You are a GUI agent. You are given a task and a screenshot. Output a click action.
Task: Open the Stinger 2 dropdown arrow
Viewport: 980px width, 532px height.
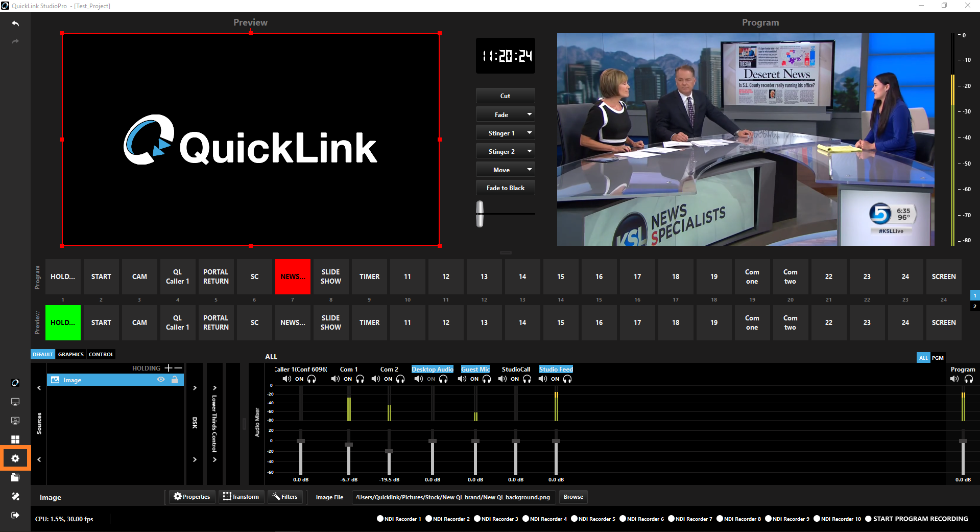(530, 151)
